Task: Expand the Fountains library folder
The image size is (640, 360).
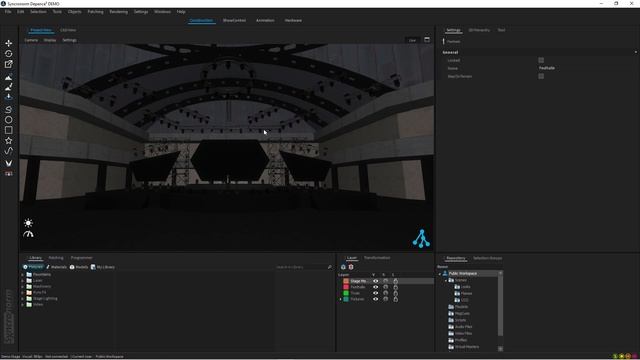Action: [x=23, y=275]
